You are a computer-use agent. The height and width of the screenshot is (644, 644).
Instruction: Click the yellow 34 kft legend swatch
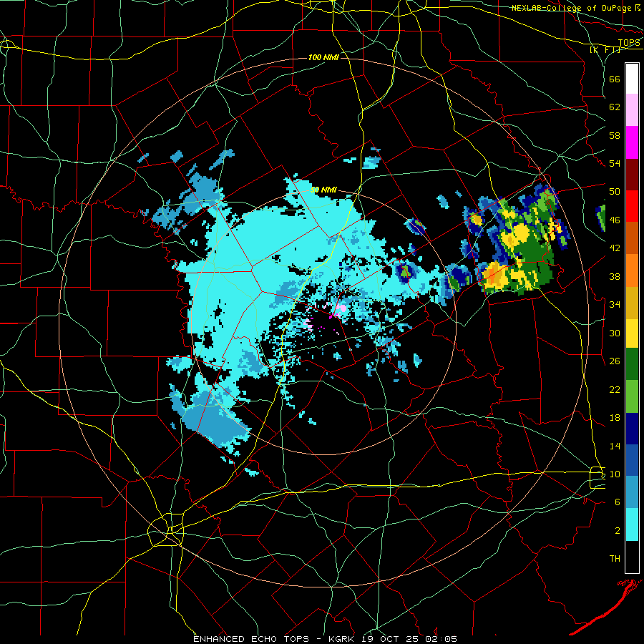point(632,333)
